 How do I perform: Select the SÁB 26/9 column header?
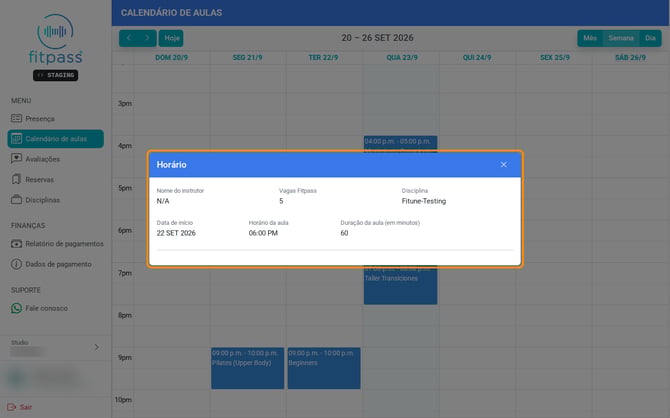coord(630,58)
